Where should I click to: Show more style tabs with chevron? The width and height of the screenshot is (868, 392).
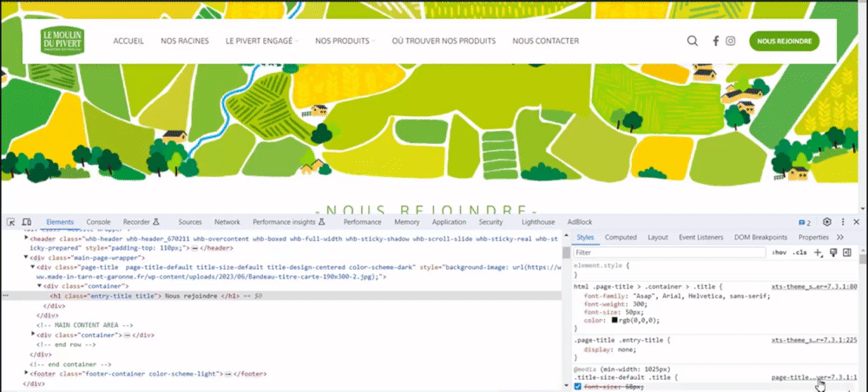[839, 237]
